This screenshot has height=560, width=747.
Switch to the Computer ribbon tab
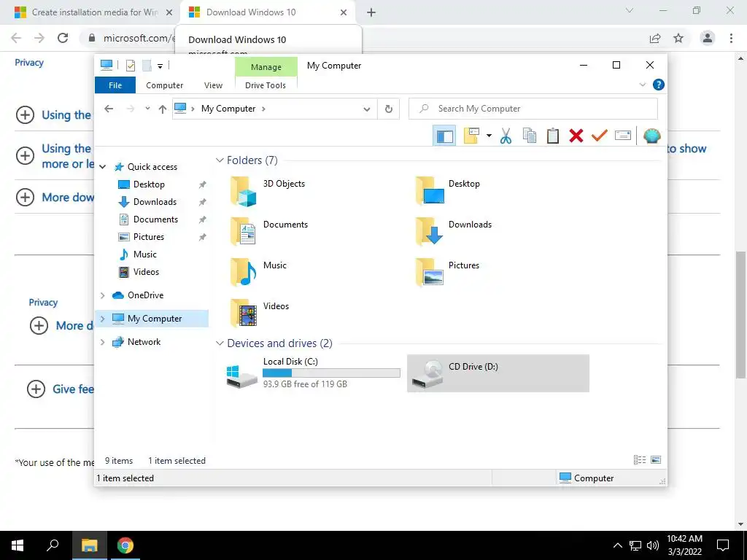coord(164,85)
